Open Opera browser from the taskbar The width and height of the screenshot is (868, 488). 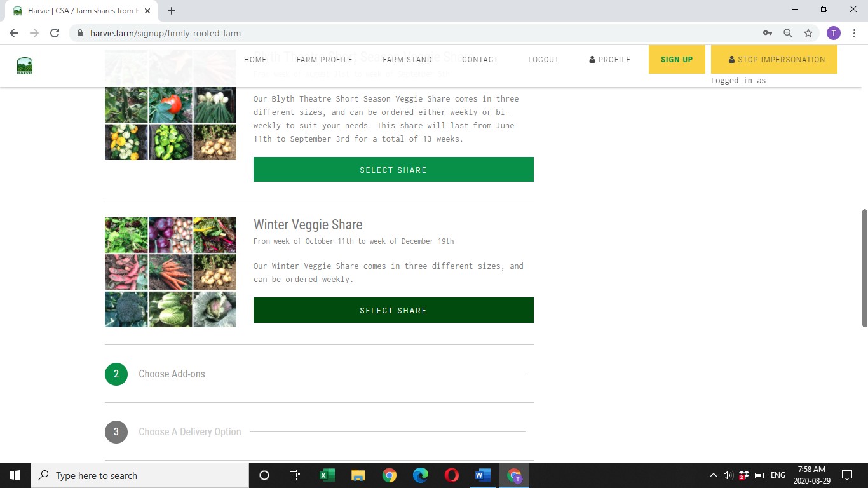(x=451, y=475)
